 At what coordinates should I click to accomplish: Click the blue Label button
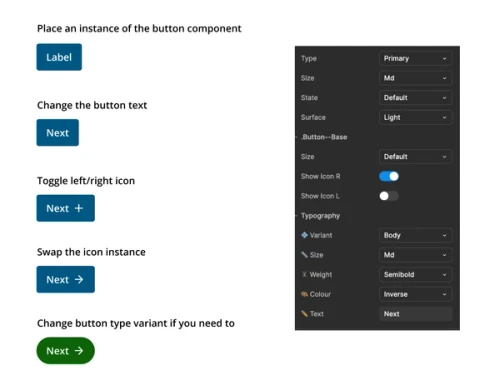pos(59,57)
